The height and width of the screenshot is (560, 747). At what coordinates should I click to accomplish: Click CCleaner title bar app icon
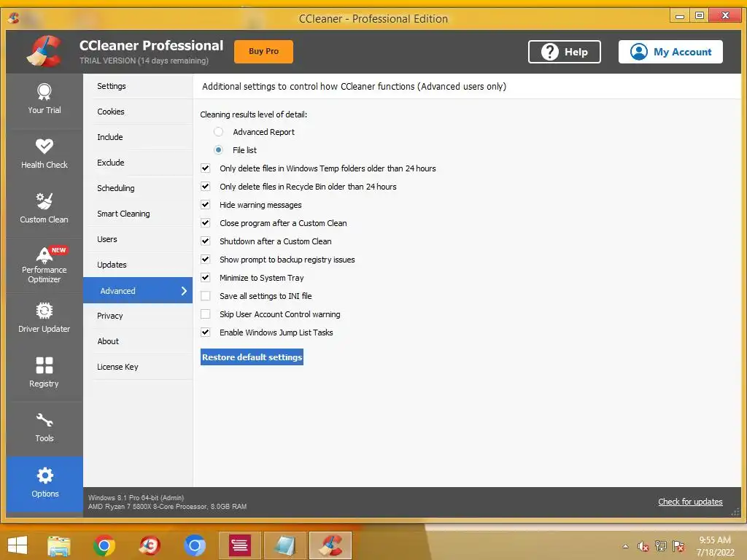tap(14, 18)
